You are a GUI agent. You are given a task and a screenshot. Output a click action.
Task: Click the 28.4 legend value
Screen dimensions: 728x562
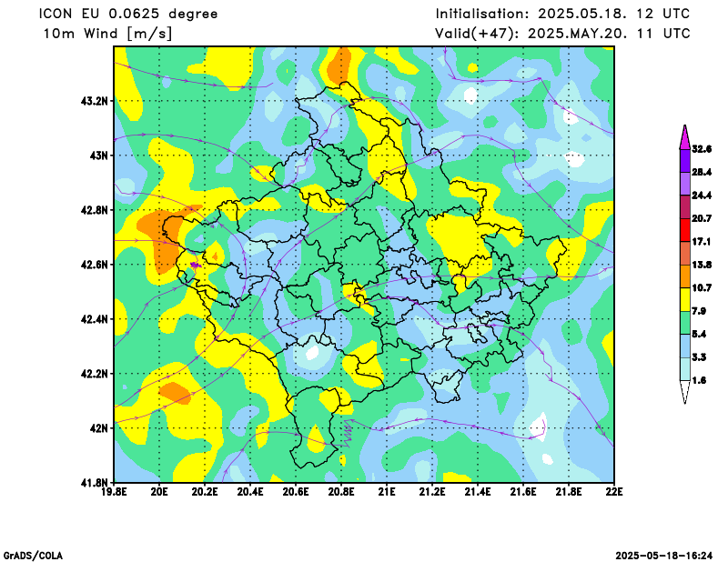point(702,172)
